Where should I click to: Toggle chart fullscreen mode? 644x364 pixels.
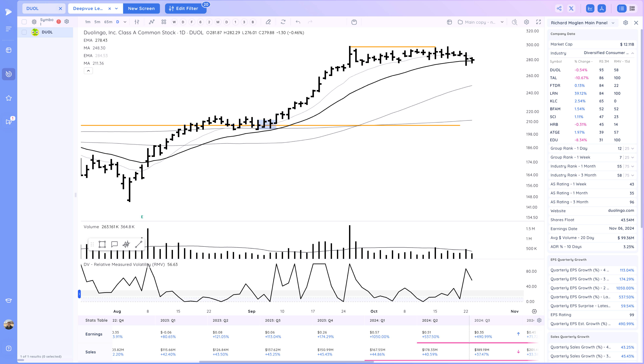[538, 22]
